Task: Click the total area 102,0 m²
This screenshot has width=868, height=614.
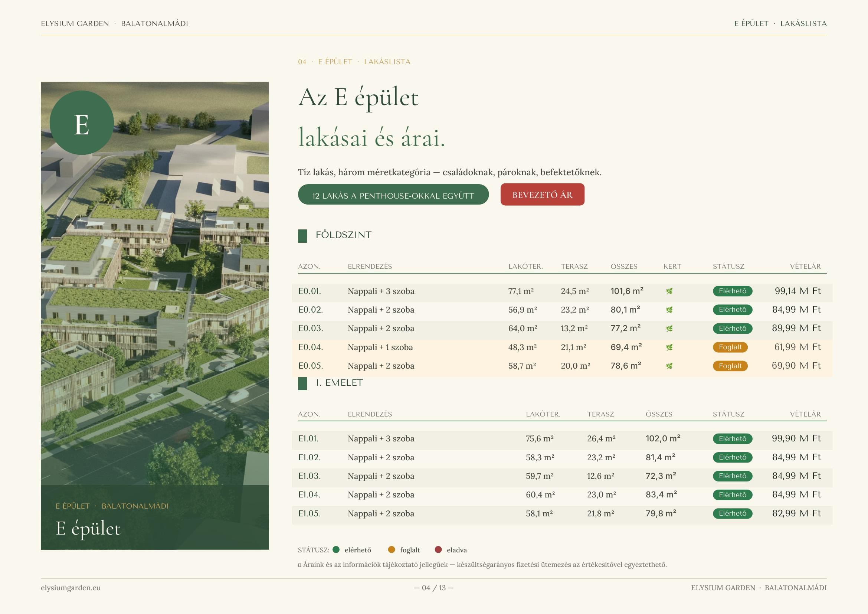Action: [x=663, y=438]
